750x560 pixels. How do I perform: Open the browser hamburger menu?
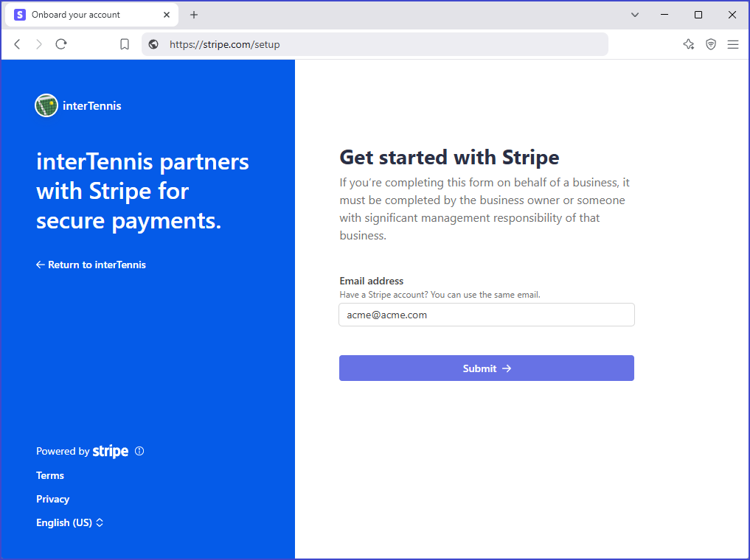[x=733, y=44]
